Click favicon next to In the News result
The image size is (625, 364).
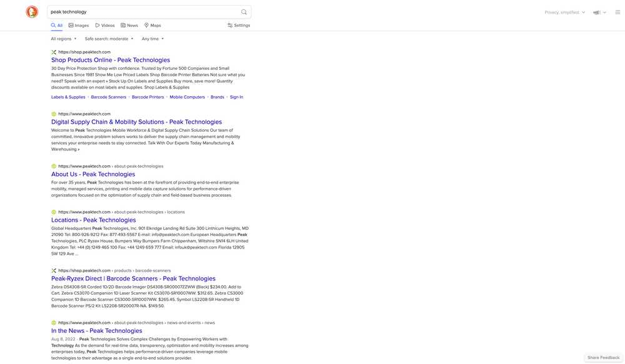tap(54, 323)
